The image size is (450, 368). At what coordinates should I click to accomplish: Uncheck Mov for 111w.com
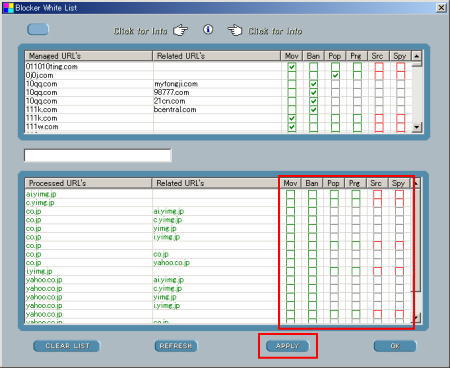tap(292, 127)
